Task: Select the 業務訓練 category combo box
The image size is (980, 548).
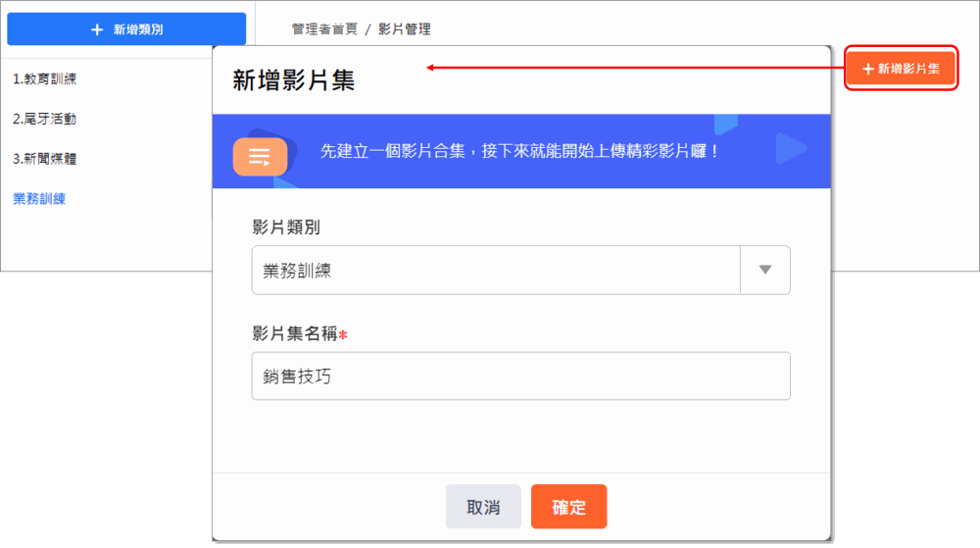Action: click(x=520, y=270)
